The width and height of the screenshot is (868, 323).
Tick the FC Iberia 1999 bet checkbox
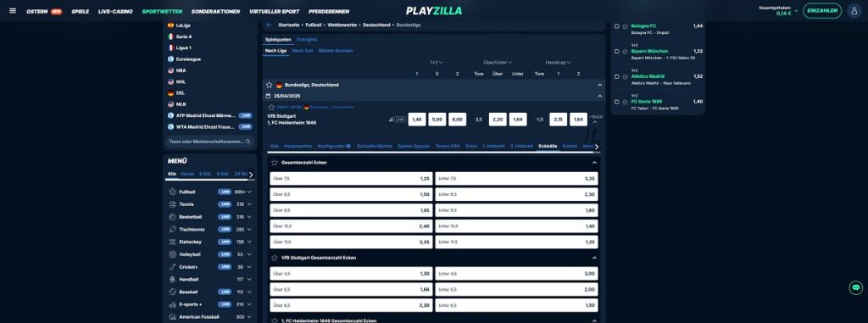pos(617,102)
